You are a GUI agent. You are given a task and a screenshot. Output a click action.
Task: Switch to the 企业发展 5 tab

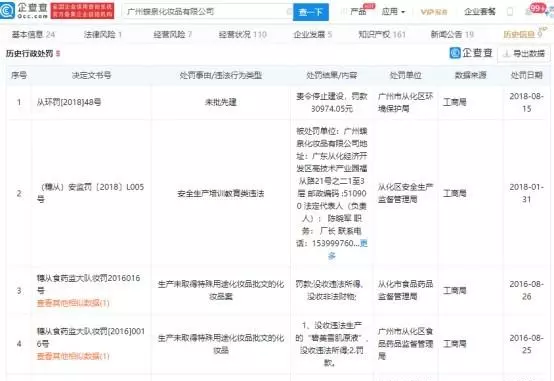click(313, 34)
